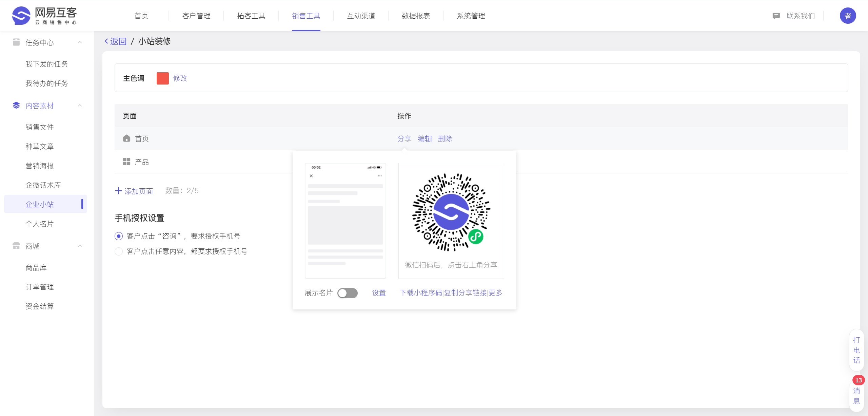Open the 数据报表 navigation tab

click(x=416, y=16)
